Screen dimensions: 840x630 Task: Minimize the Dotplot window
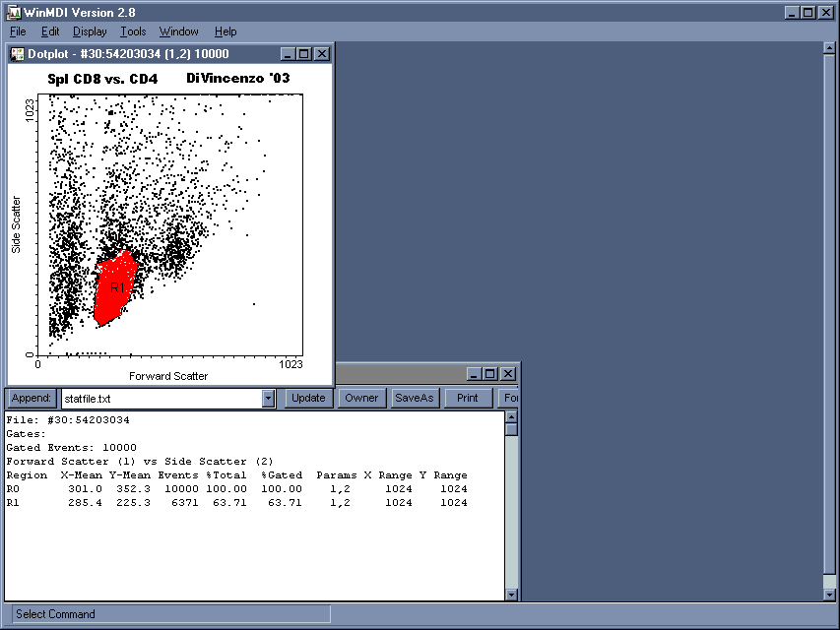[288, 54]
